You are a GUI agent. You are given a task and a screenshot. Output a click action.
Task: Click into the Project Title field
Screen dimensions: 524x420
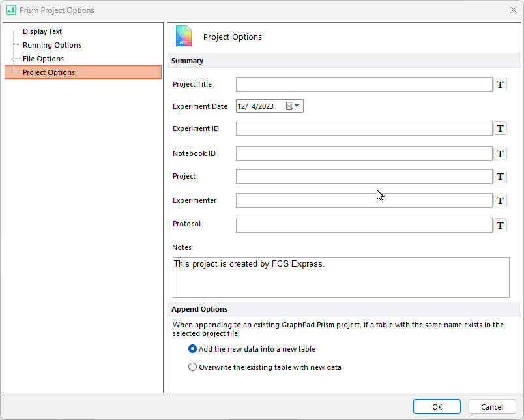(364, 85)
